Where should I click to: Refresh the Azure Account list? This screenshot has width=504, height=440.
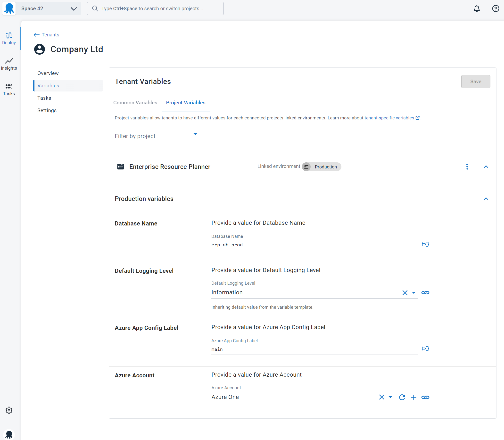coord(402,397)
